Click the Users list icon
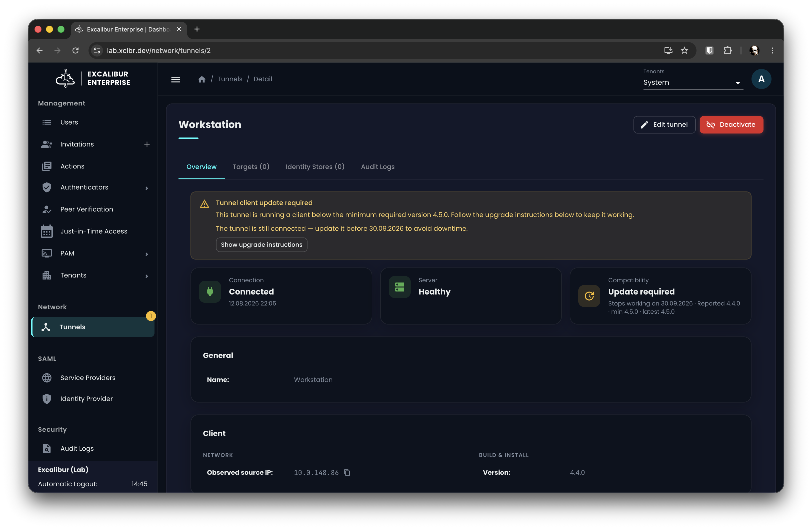Screen dimensions: 812x530 pyautogui.click(x=47, y=122)
